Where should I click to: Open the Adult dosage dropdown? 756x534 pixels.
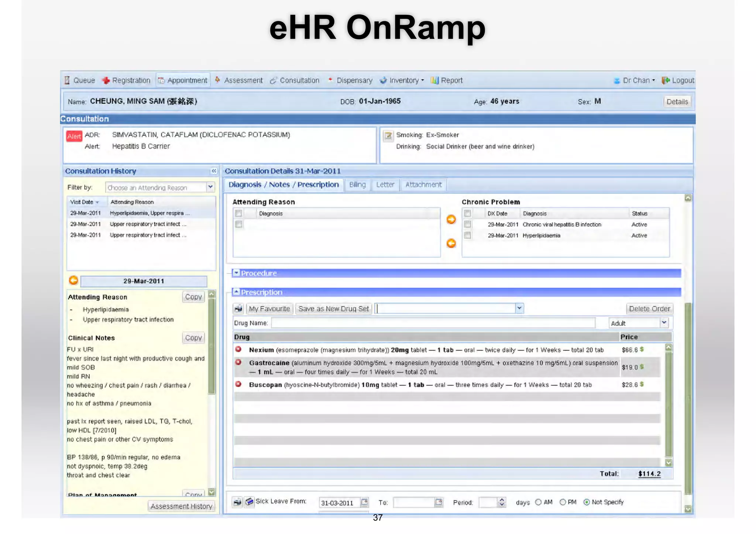664,323
